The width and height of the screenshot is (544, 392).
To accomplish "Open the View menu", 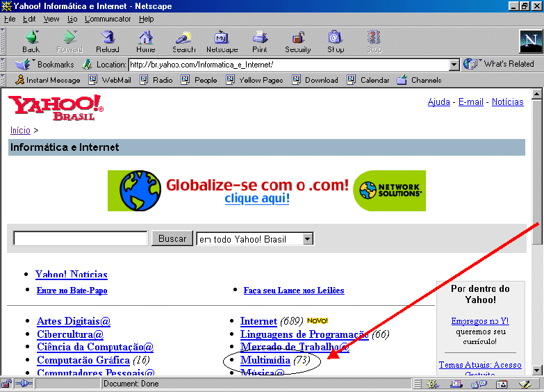I will tap(51, 19).
